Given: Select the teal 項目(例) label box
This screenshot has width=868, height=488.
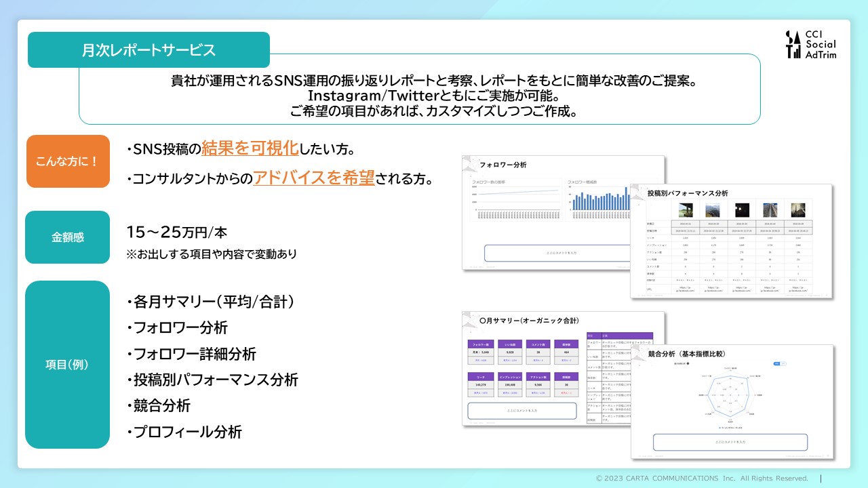Looking at the screenshot, I should (x=68, y=365).
